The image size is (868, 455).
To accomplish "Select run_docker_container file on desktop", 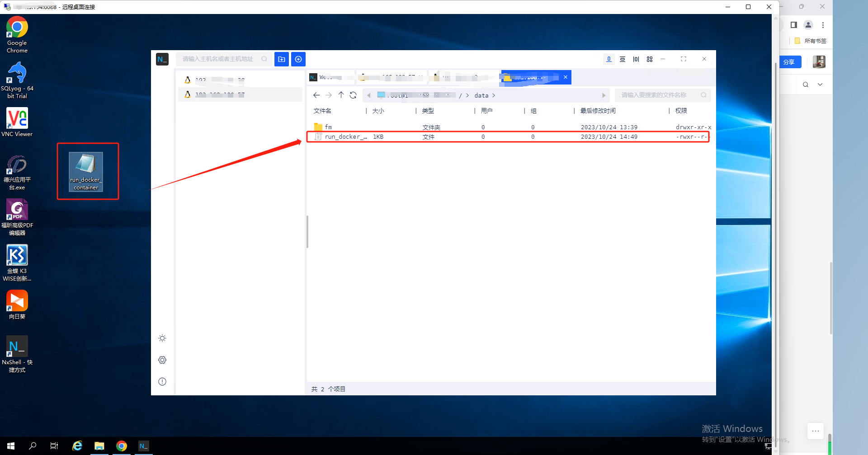I will (86, 172).
